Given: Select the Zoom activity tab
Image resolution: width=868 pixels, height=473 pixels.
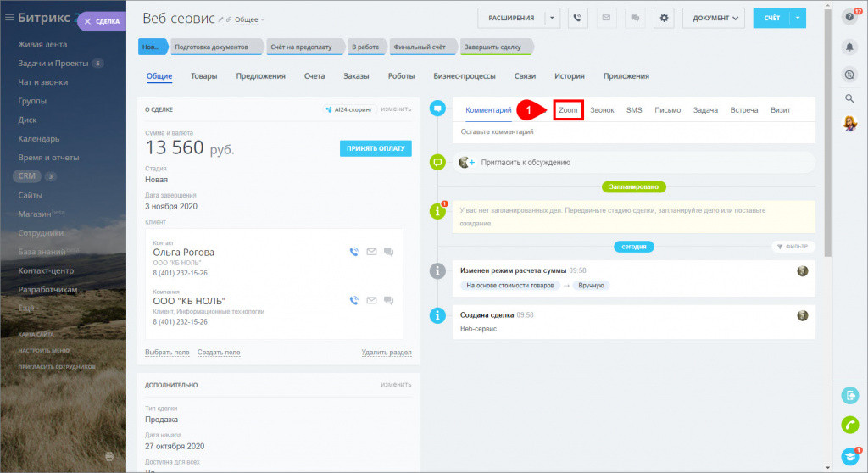Looking at the screenshot, I should [568, 110].
